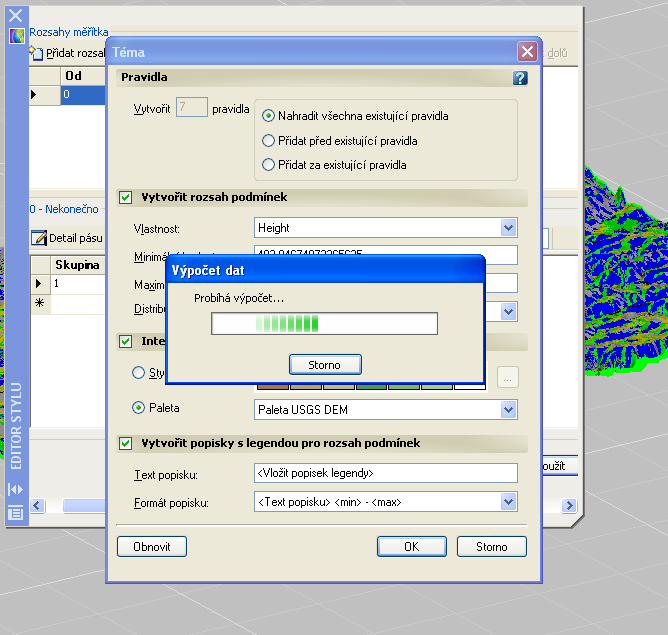Expand the Paleta USGS DEM dropdown
This screenshot has height=635, width=668.
point(508,410)
